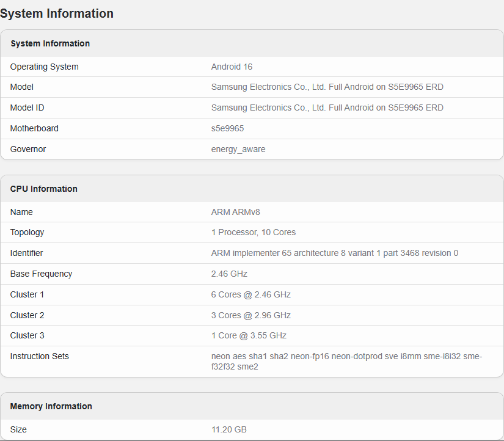Click the Topology row label
The height and width of the screenshot is (441, 504).
tap(27, 232)
